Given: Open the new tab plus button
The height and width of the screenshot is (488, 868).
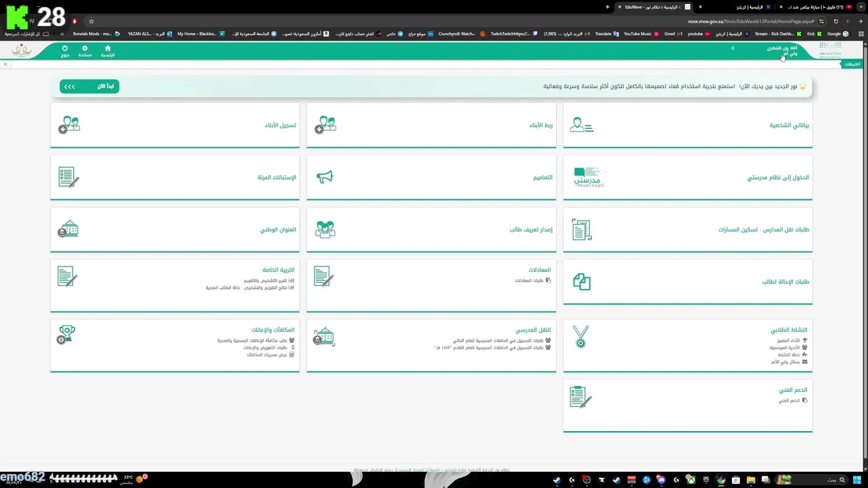Looking at the screenshot, I should tap(607, 7).
